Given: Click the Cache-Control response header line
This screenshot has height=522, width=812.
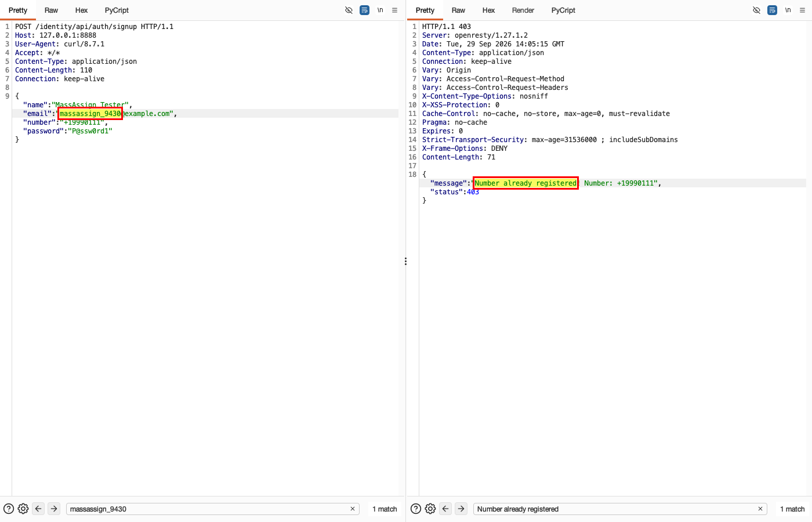Looking at the screenshot, I should [546, 114].
